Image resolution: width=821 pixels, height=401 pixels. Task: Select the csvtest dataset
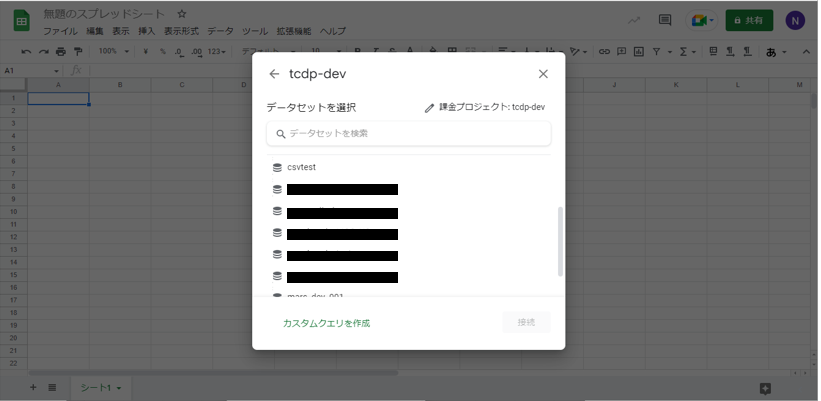301,167
